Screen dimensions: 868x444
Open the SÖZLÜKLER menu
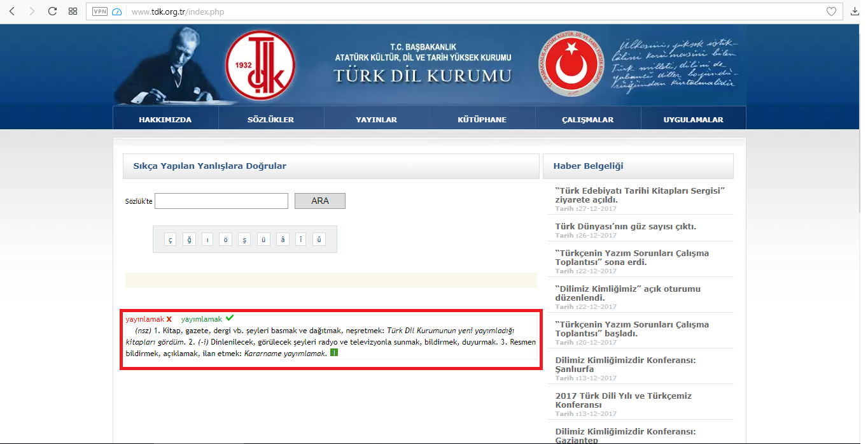[x=271, y=119]
